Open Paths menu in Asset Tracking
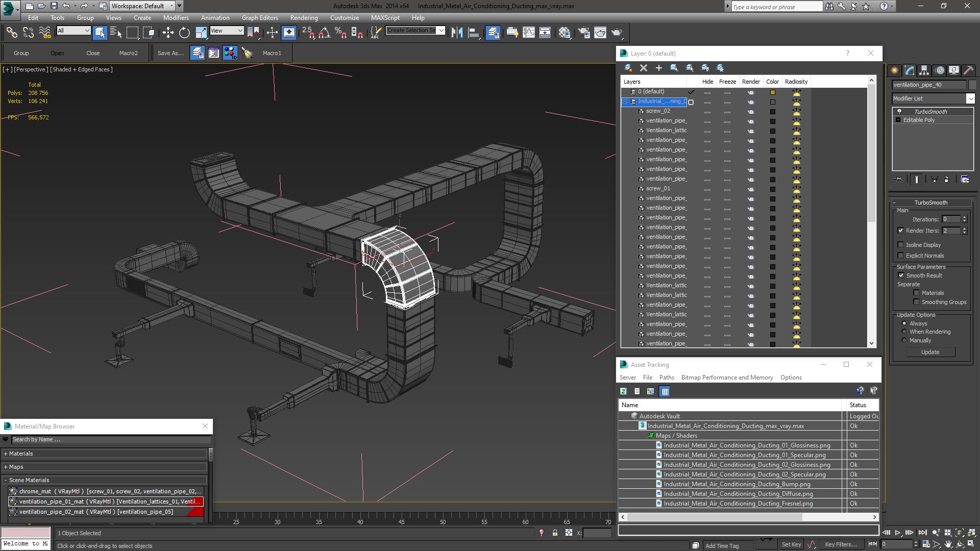This screenshot has width=980, height=551. (x=666, y=378)
